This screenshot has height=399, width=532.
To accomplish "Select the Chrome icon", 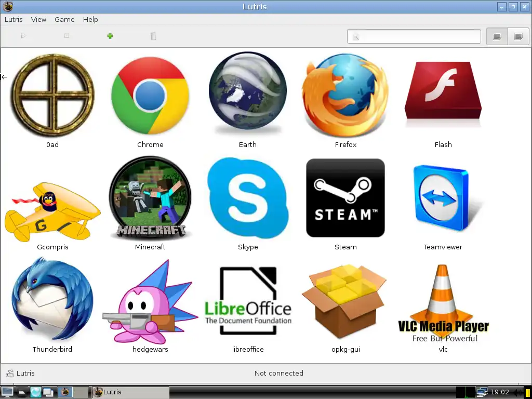I will click(150, 96).
